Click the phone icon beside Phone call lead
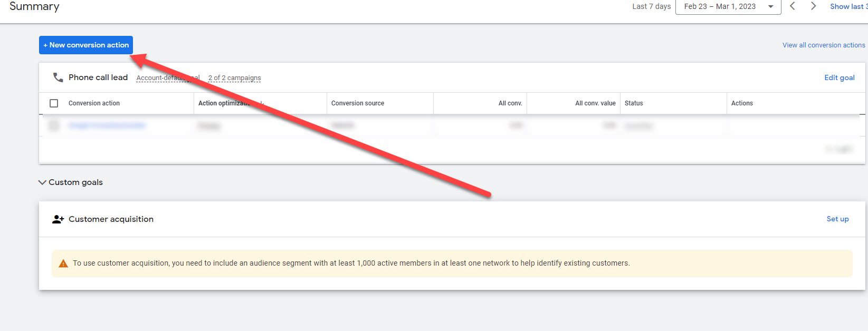The width and height of the screenshot is (868, 331). [58, 77]
